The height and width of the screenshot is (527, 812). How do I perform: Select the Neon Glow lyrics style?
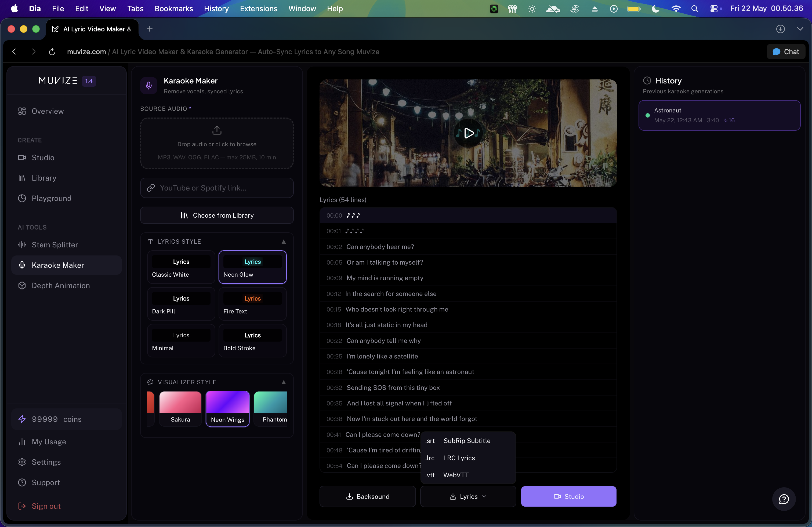click(252, 267)
